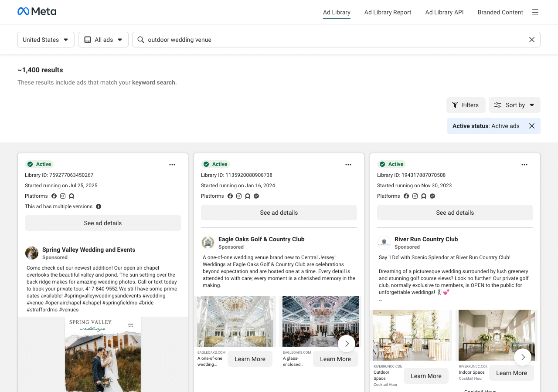The image size is (558, 392).
Task: Advance Eagle Oaks carousel with next arrow
Action: (347, 344)
